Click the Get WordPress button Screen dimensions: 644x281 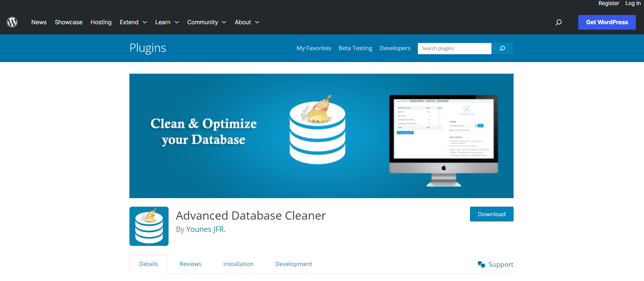tap(607, 22)
